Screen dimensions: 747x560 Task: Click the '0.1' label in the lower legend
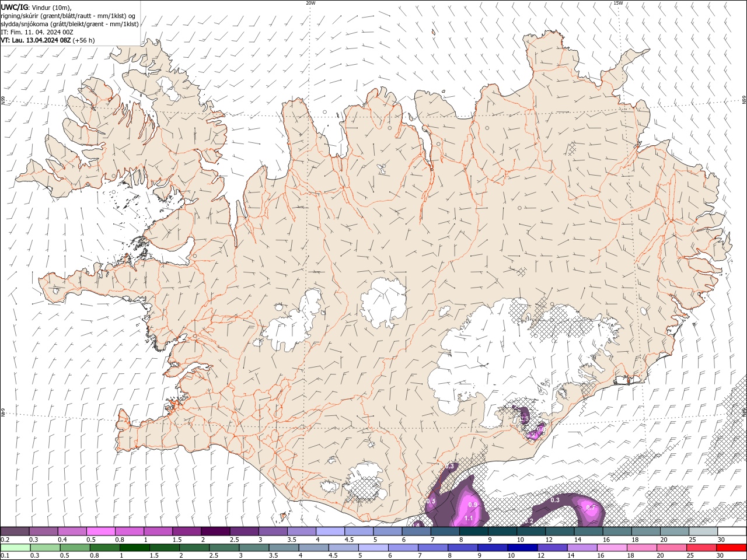coord(5,555)
